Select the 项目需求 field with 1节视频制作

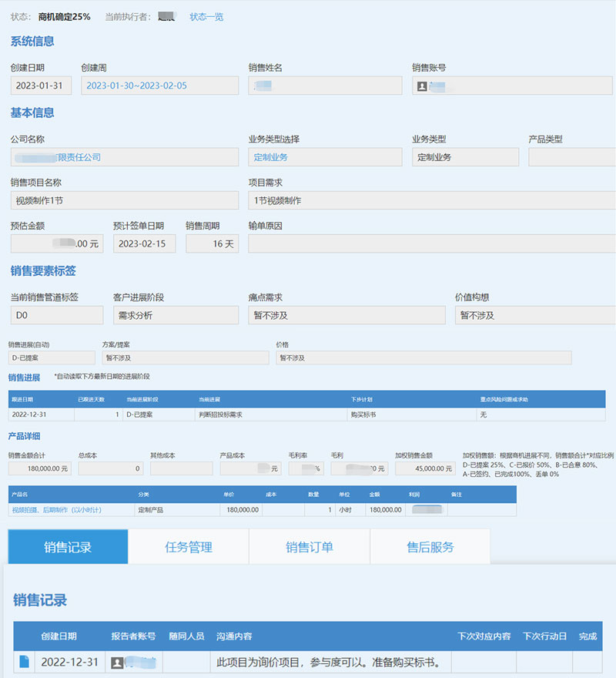tap(431, 200)
